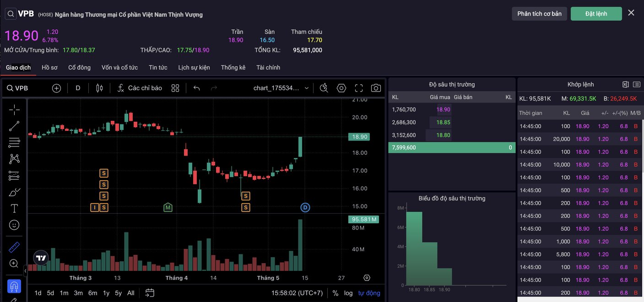Click the dividend D marker on chart
644x302 pixels.
(305, 207)
